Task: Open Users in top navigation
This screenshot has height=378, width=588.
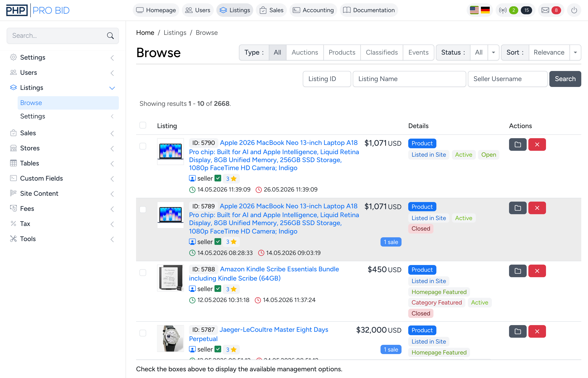Action: click(198, 10)
